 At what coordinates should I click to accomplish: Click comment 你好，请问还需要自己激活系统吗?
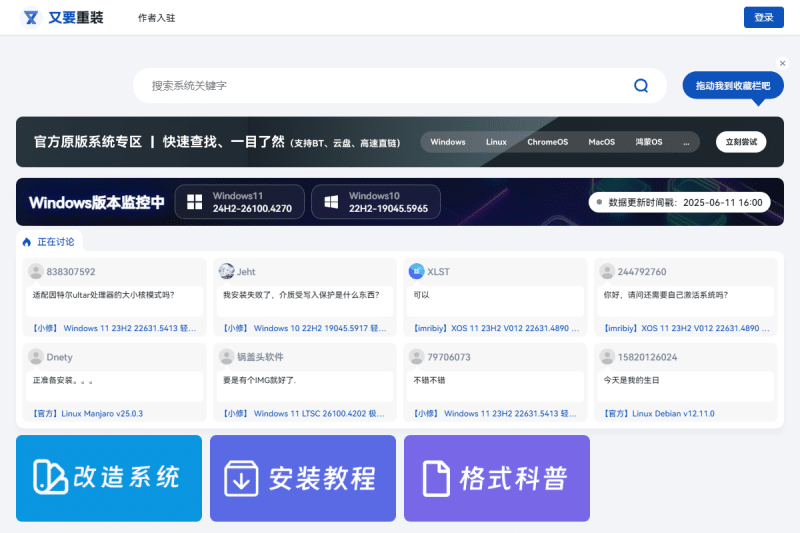666,295
